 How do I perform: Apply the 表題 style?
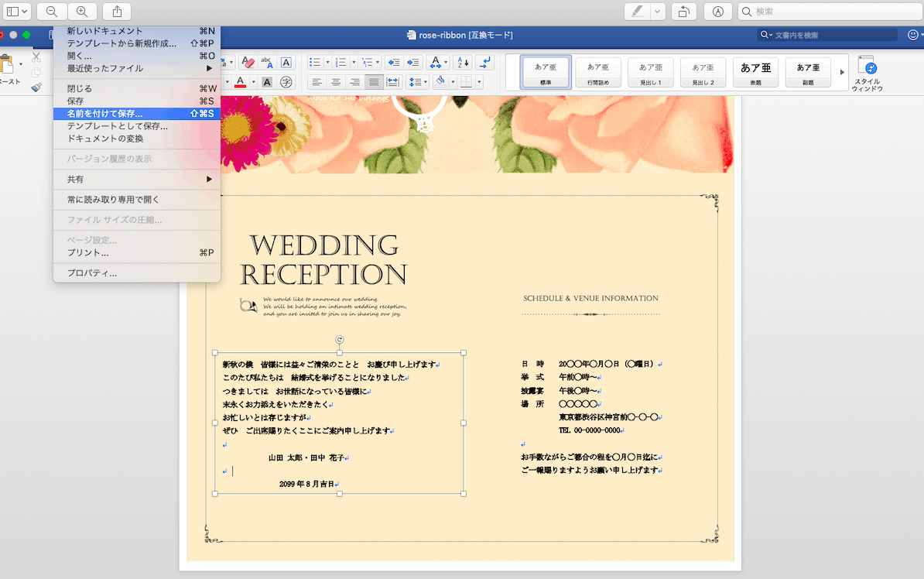756,72
